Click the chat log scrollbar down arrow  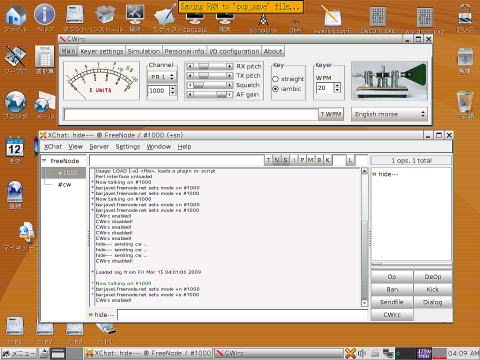coord(364,303)
